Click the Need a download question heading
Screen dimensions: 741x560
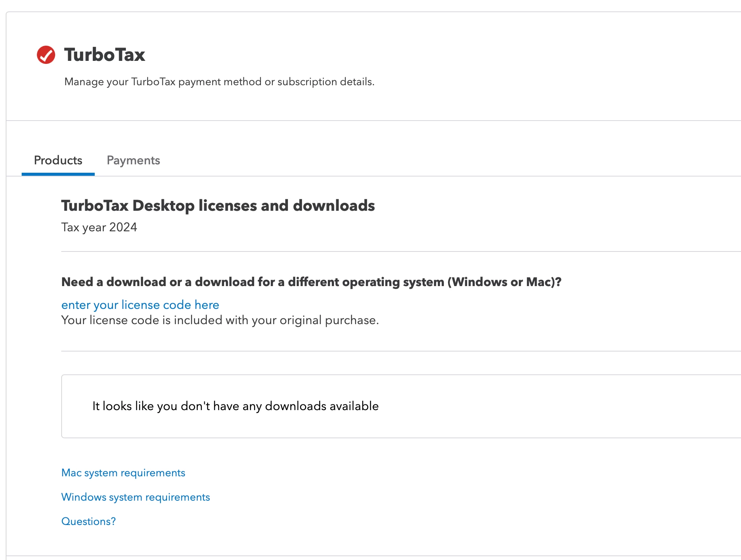tap(311, 282)
